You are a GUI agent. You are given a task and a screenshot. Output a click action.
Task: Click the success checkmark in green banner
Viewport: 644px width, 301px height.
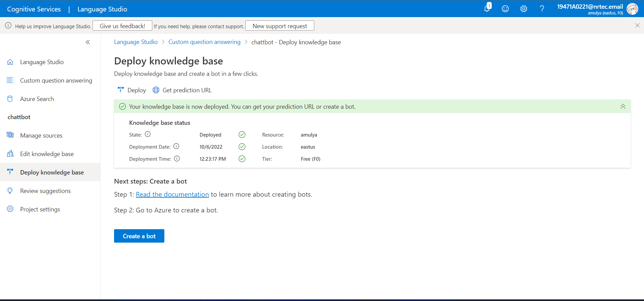(x=122, y=106)
